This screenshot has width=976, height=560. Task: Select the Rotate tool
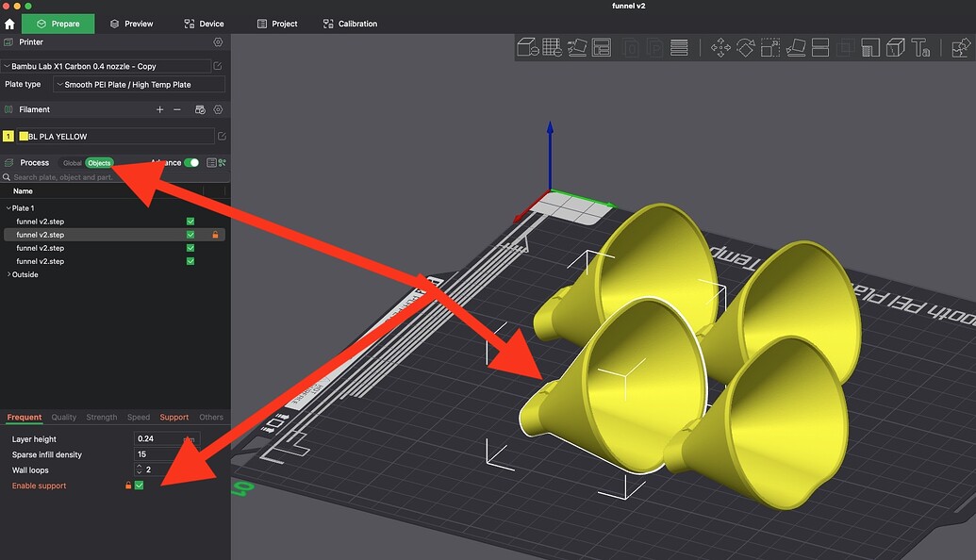point(746,47)
